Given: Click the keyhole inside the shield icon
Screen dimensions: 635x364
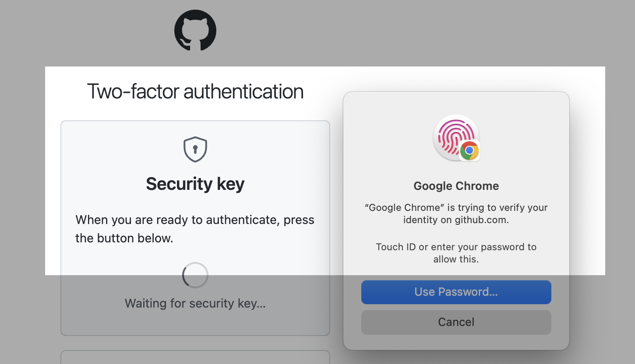Looking at the screenshot, I should (195, 149).
